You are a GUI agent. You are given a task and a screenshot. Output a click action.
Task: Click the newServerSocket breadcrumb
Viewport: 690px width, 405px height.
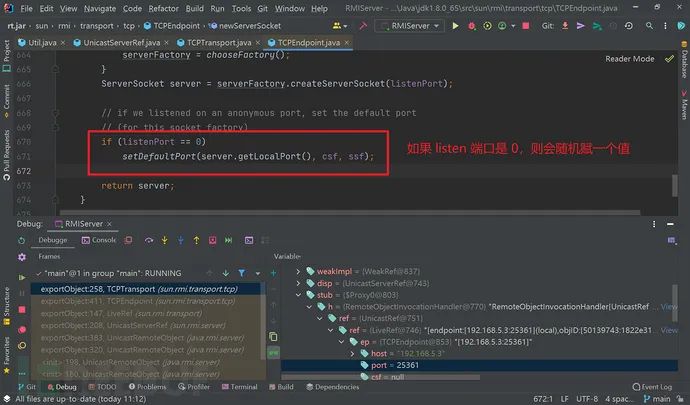click(x=245, y=26)
